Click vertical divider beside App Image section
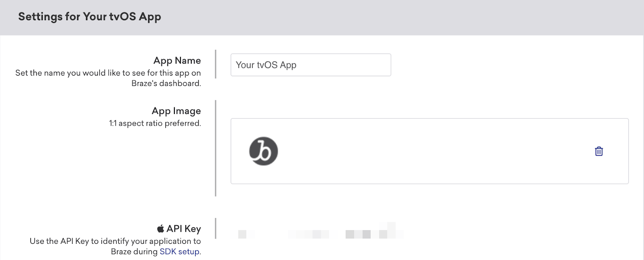 (216, 148)
